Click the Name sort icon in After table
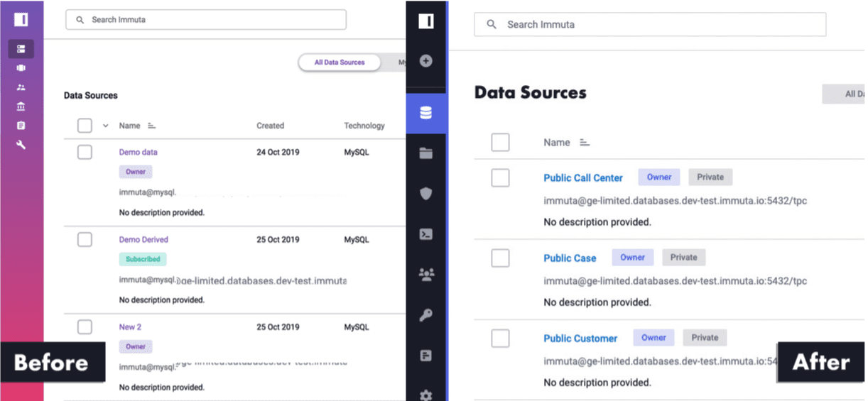Screen dimensions: 868x401 [x=585, y=143]
